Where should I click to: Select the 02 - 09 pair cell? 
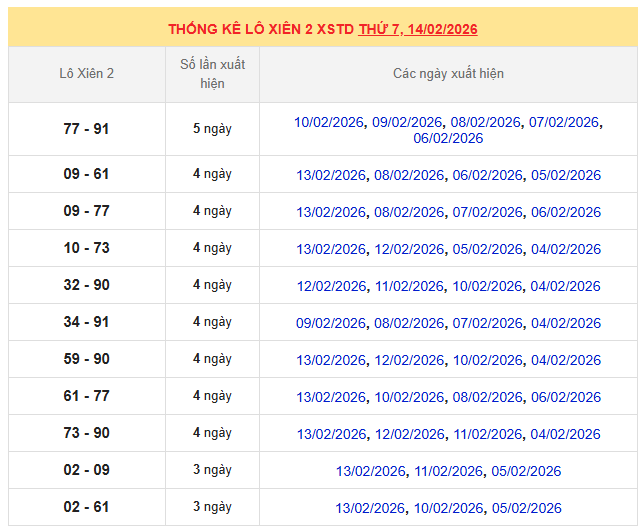(x=86, y=470)
